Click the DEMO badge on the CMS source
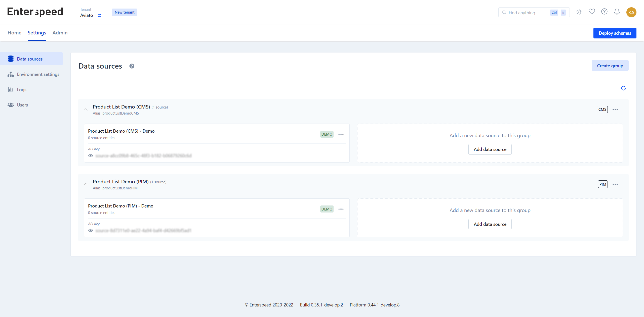 click(327, 134)
